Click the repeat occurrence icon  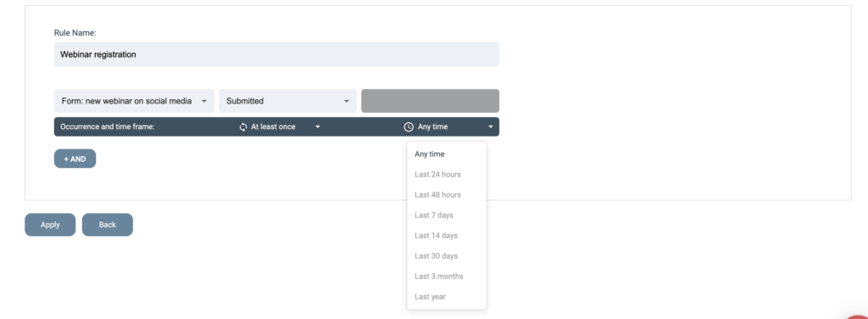[x=243, y=126]
